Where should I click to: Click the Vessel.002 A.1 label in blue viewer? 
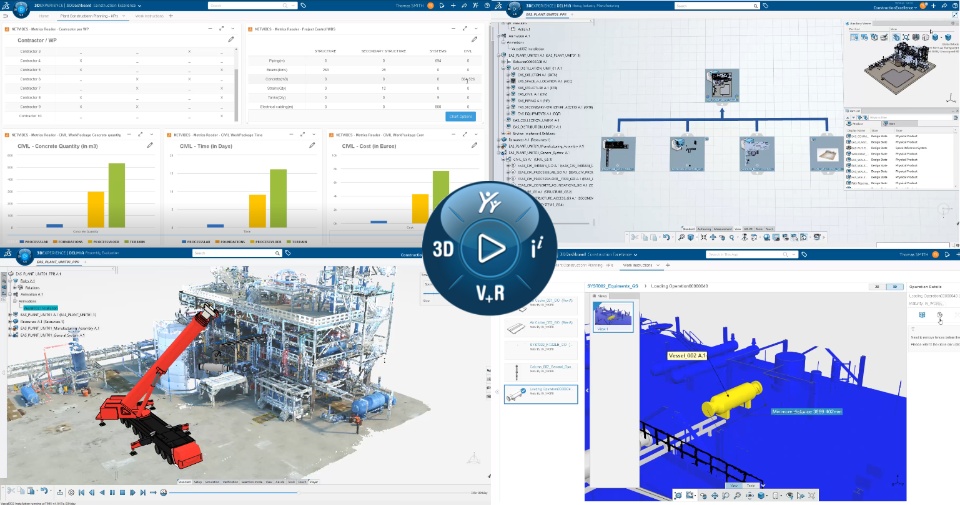click(x=686, y=355)
